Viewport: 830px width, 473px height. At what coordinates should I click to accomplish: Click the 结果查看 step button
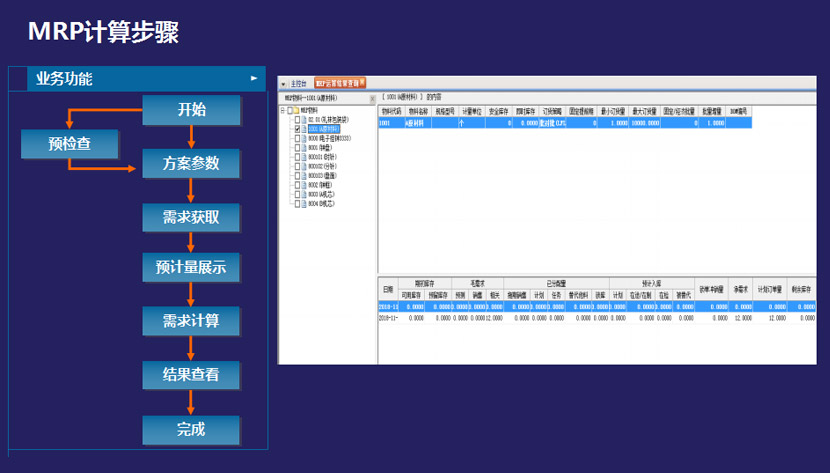pos(191,376)
